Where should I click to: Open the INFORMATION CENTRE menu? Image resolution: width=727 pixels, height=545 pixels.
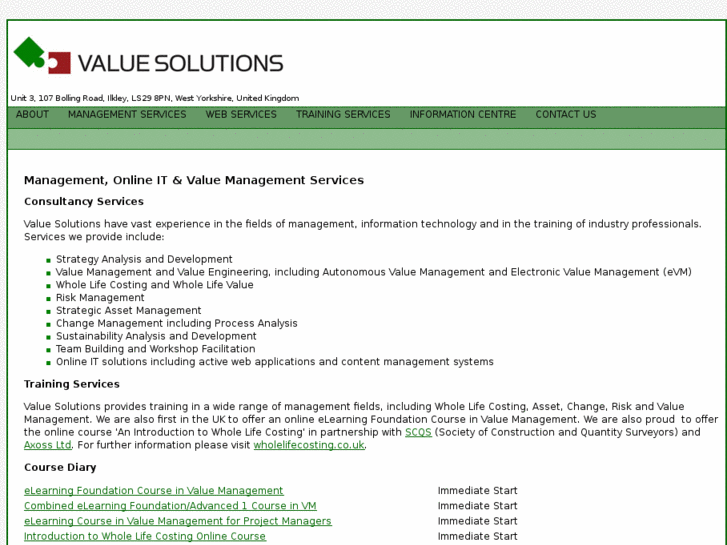[x=463, y=115]
